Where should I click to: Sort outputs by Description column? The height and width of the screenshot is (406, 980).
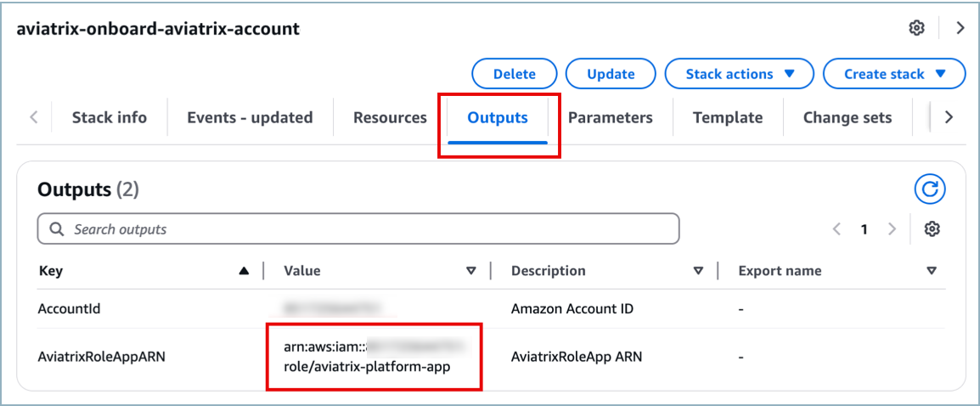click(x=698, y=271)
